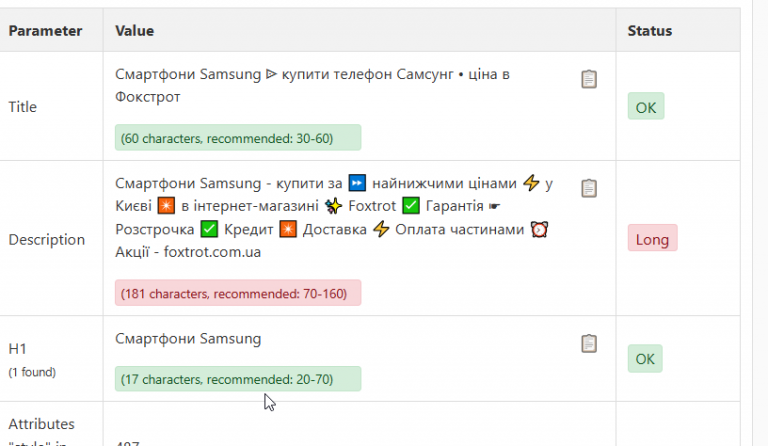This screenshot has width=768, height=446.
Task: Click the green checkmark emoji before Кредит
Action: coord(209,229)
